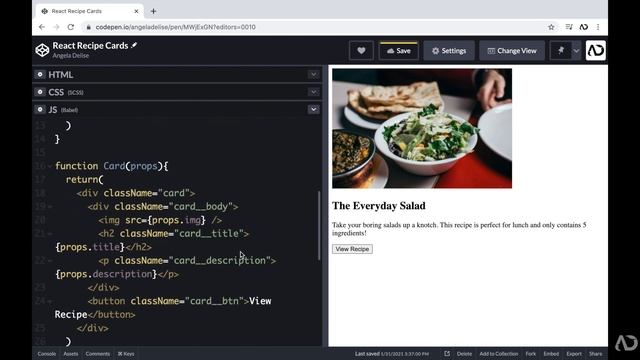Pin this pen

click(x=561, y=51)
